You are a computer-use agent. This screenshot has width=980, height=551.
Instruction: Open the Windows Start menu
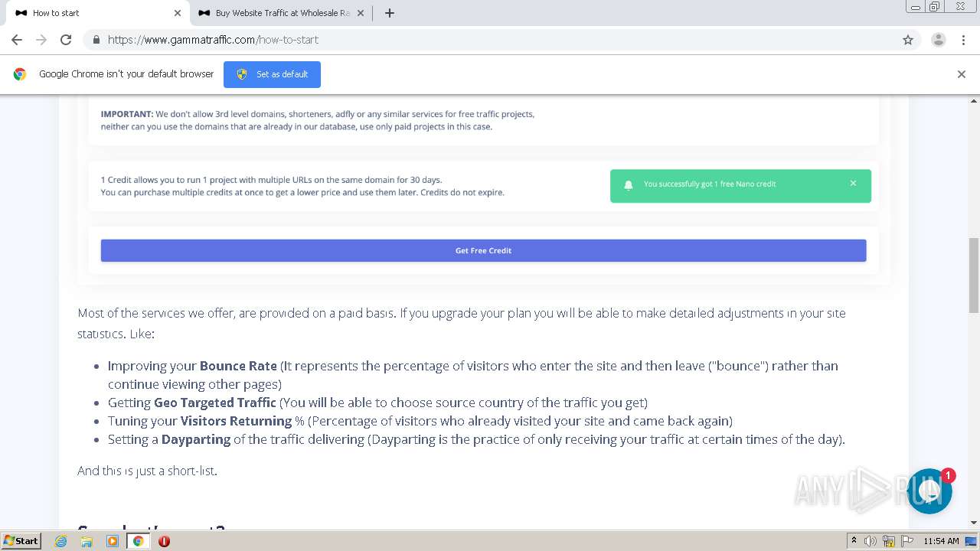[x=21, y=540]
